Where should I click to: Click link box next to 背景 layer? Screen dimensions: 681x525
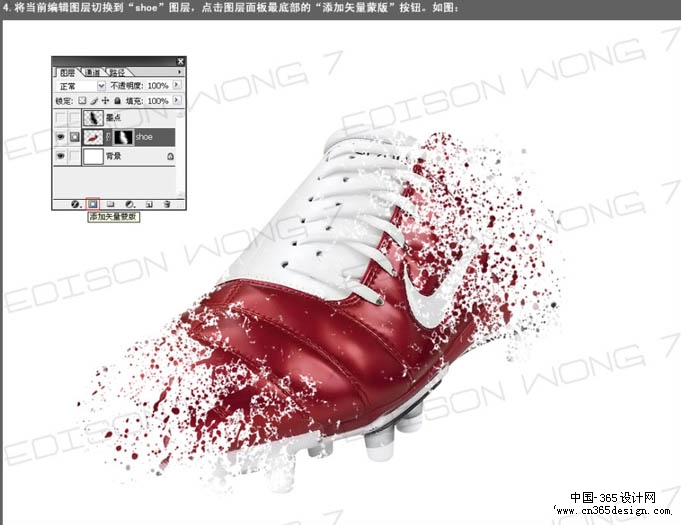75,156
